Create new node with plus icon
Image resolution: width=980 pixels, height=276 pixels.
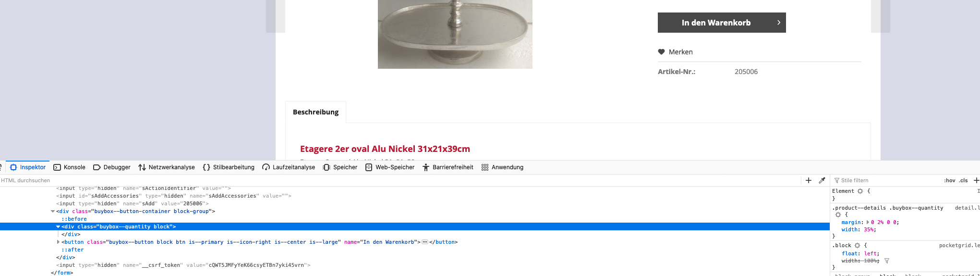[x=809, y=180]
